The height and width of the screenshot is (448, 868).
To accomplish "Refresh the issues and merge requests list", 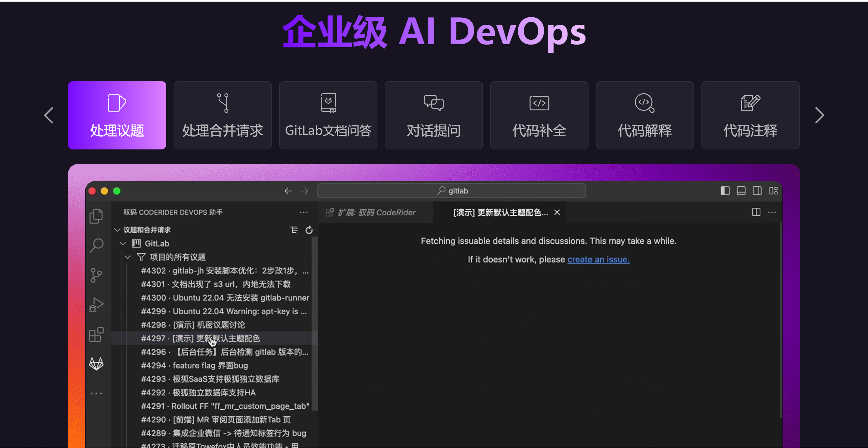I will pos(309,230).
